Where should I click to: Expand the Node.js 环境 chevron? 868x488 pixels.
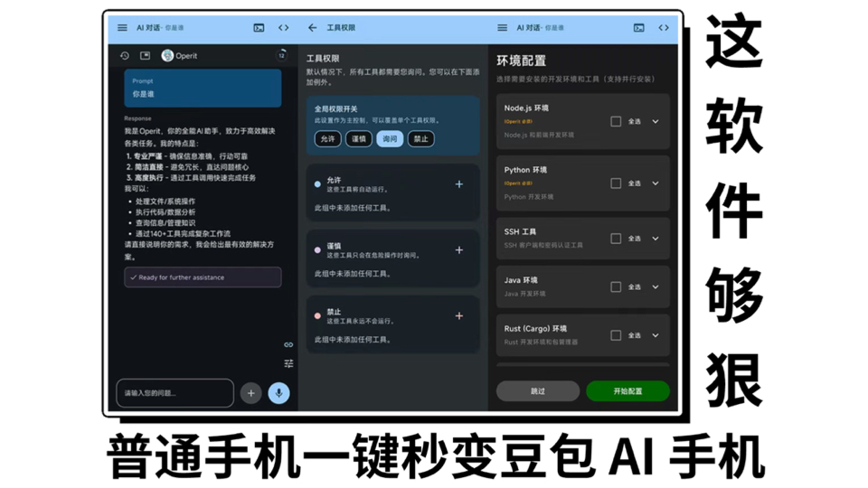pos(656,121)
